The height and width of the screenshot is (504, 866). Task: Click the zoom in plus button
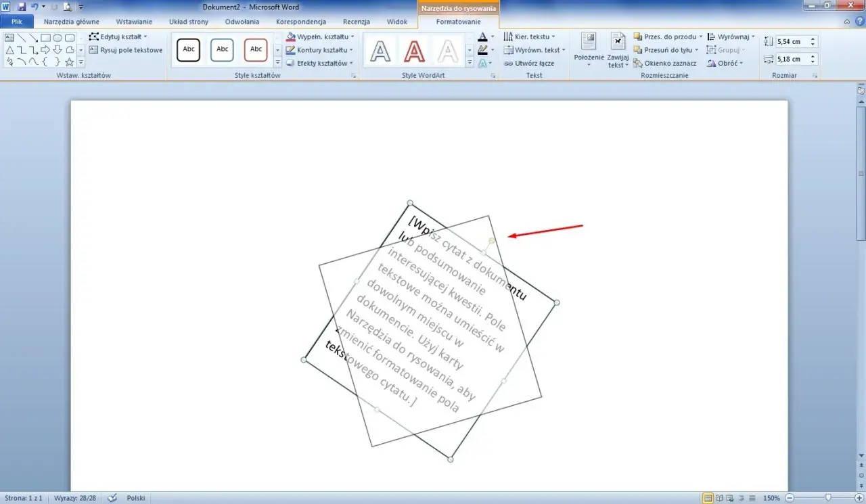coord(859,498)
